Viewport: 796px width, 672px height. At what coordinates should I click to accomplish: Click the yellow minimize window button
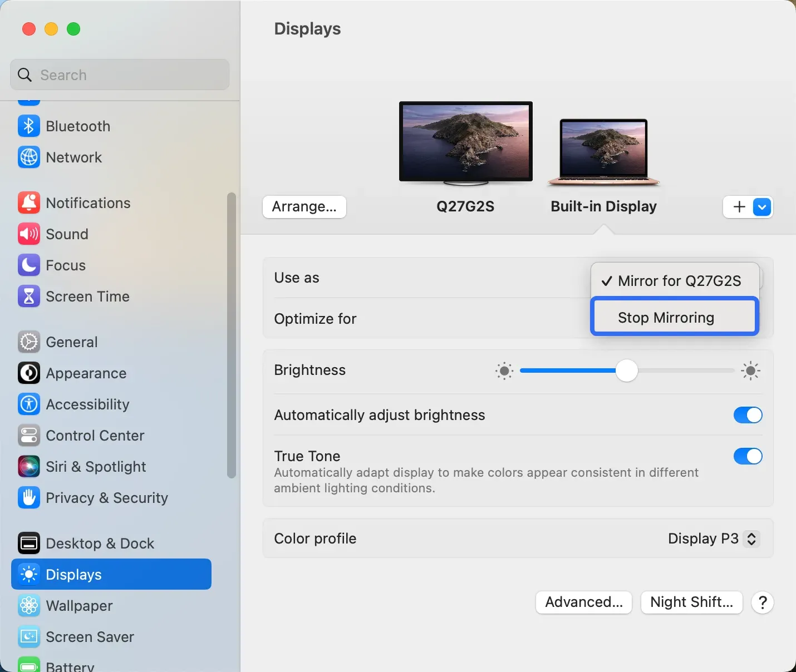(51, 29)
